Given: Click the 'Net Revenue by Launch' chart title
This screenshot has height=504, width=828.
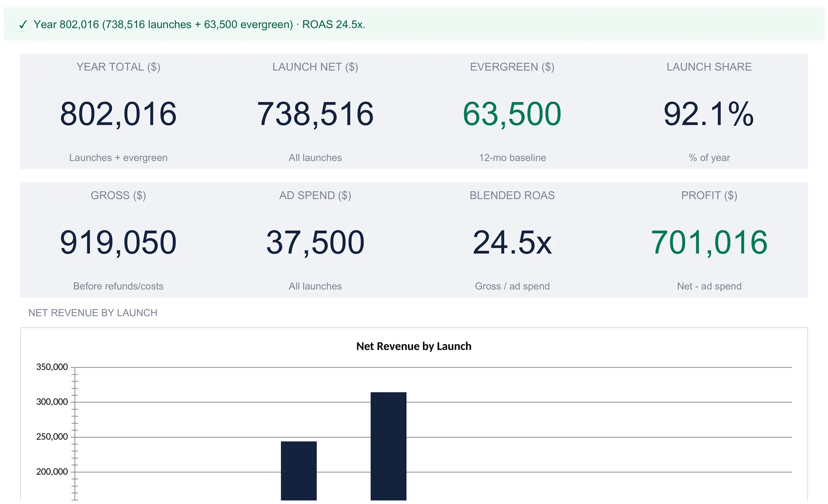Looking at the screenshot, I should 414,346.
